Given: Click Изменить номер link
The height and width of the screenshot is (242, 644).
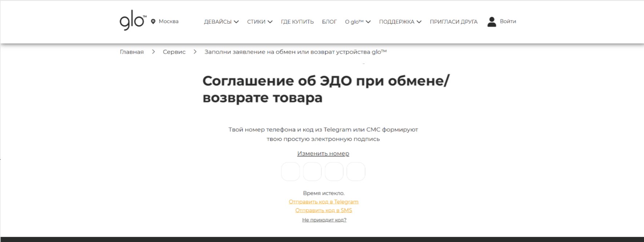Looking at the screenshot, I should (323, 154).
